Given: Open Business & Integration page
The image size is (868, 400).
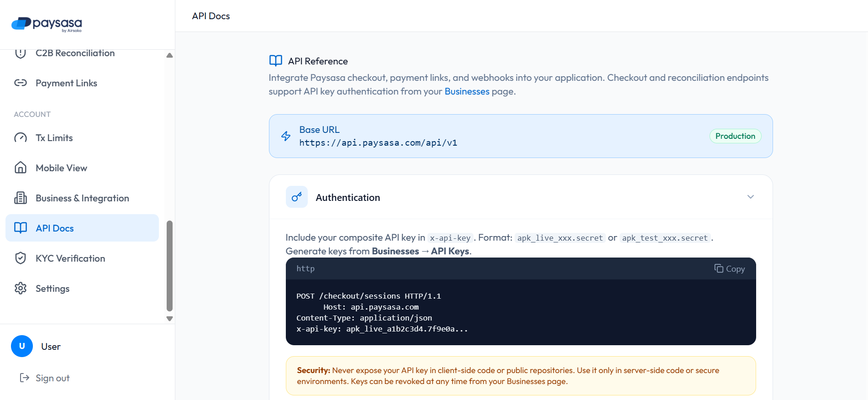Looking at the screenshot, I should pos(82,198).
